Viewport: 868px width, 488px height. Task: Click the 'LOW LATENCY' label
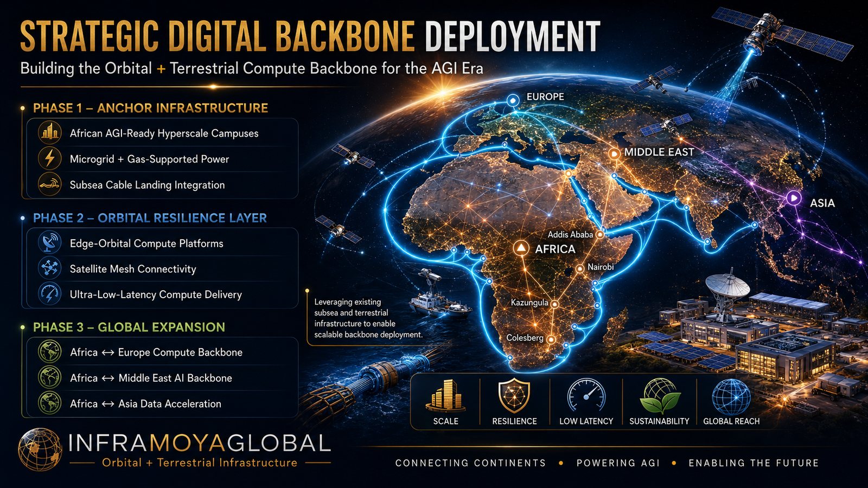[x=586, y=421]
